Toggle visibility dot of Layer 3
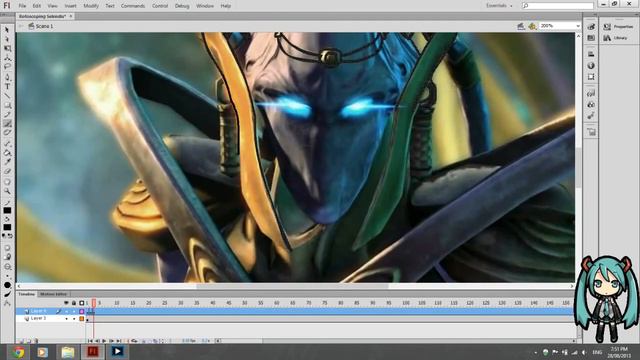Image resolution: width=640 pixels, height=360 pixels. click(67, 318)
